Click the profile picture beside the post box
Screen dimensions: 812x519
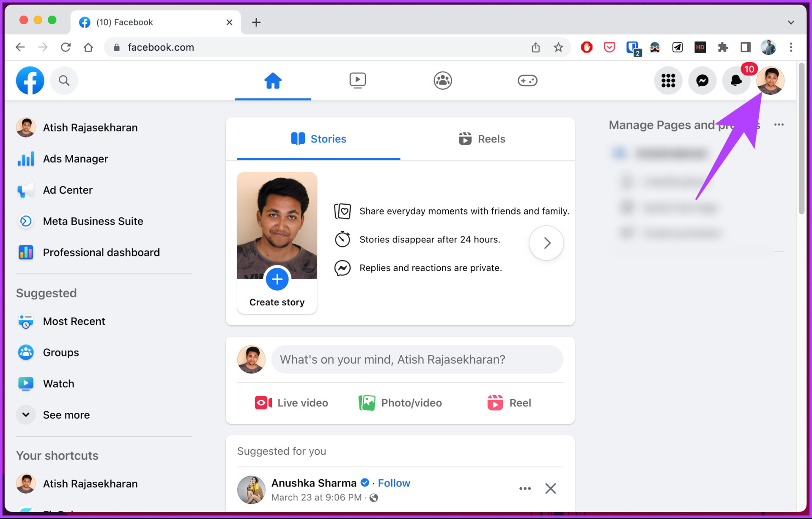[251, 359]
